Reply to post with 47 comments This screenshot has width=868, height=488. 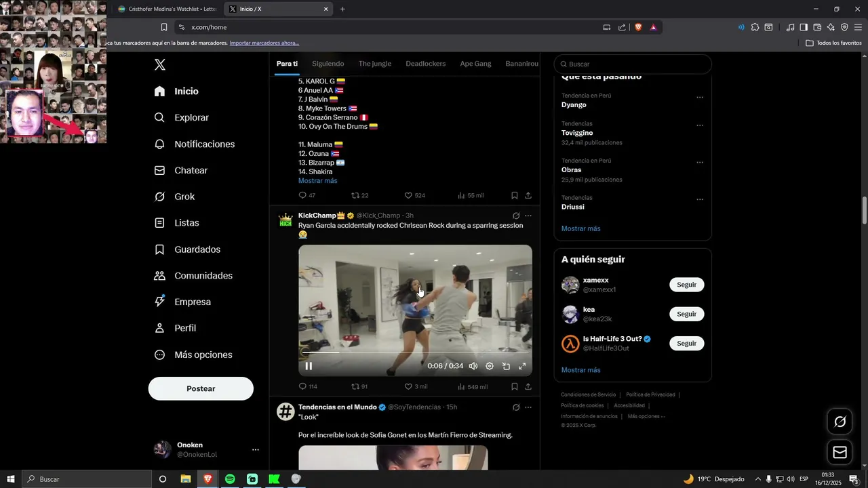[x=307, y=195]
